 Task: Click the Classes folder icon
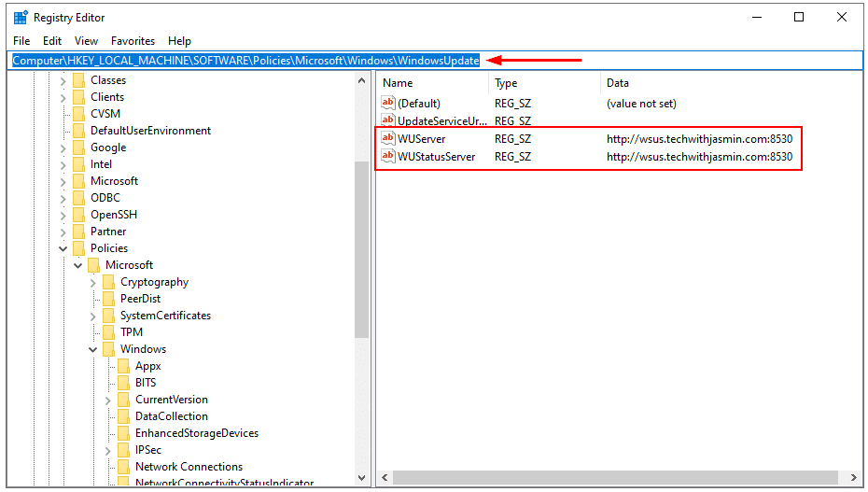pyautogui.click(x=79, y=80)
